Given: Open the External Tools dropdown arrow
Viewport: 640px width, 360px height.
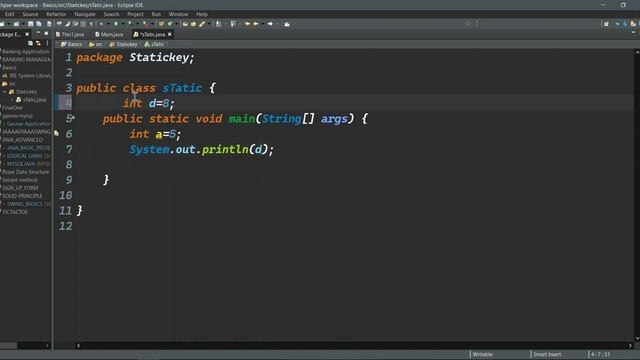Looking at the screenshot, I should (152, 24).
